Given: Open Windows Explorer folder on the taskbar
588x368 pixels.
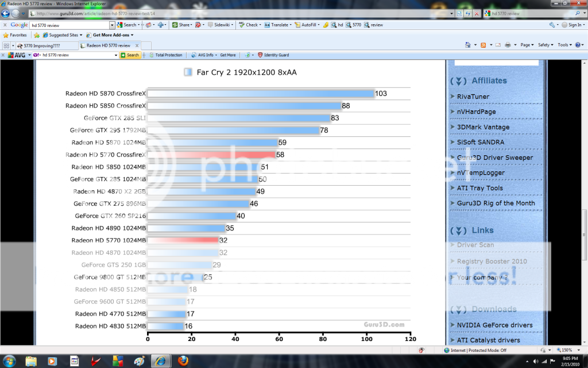Looking at the screenshot, I should (x=31, y=361).
